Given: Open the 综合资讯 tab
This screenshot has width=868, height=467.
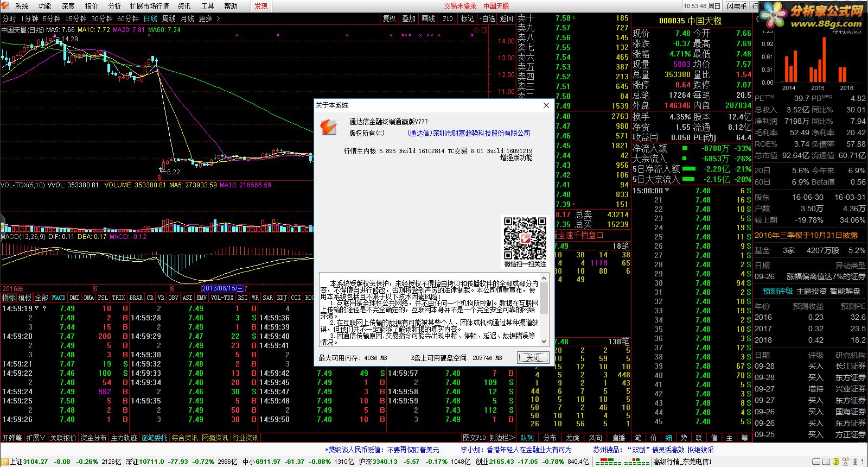Looking at the screenshot, I should [x=184, y=438].
